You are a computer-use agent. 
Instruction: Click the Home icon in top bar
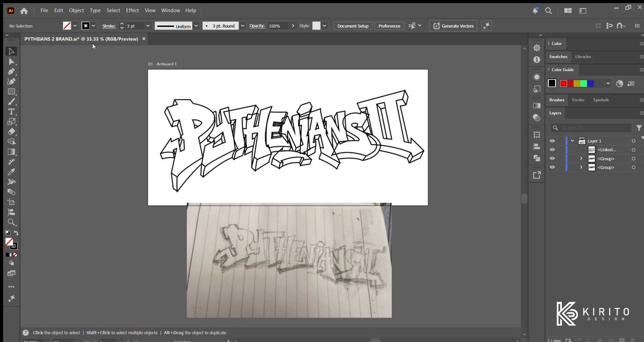pos(24,10)
